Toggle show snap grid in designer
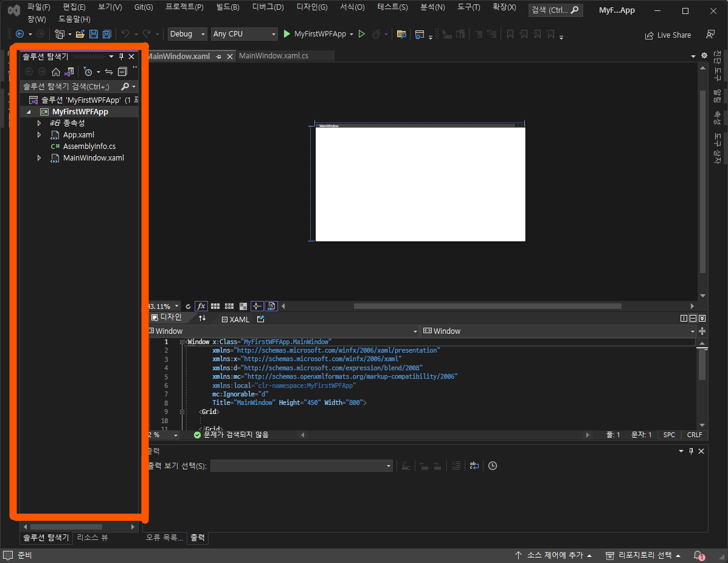Image resolution: width=728 pixels, height=563 pixels. point(215,306)
